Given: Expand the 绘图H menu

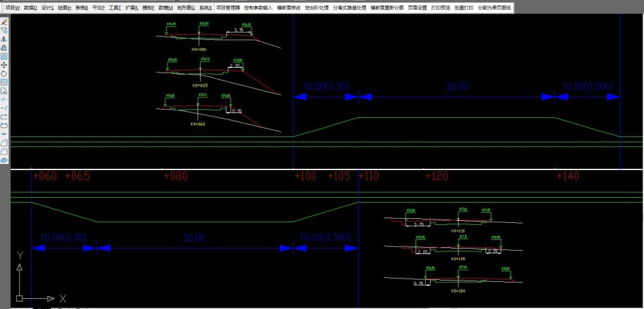Looking at the screenshot, I should (64, 7).
